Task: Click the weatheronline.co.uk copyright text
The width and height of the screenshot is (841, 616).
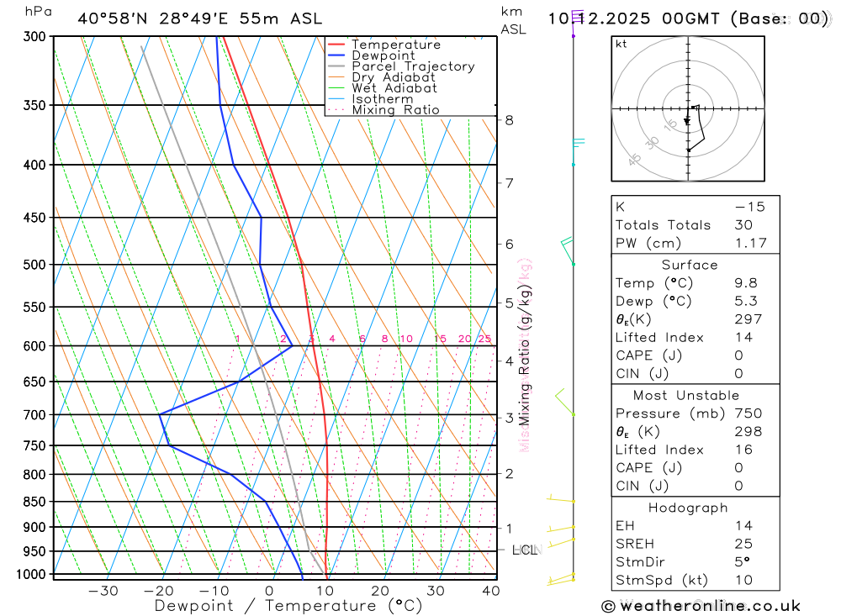Action: tap(701, 607)
